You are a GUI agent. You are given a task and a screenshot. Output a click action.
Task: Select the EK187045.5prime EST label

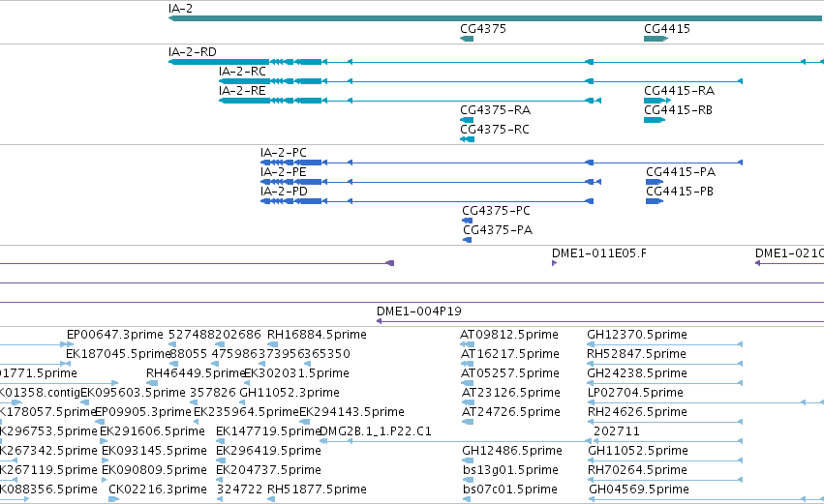click(118, 354)
